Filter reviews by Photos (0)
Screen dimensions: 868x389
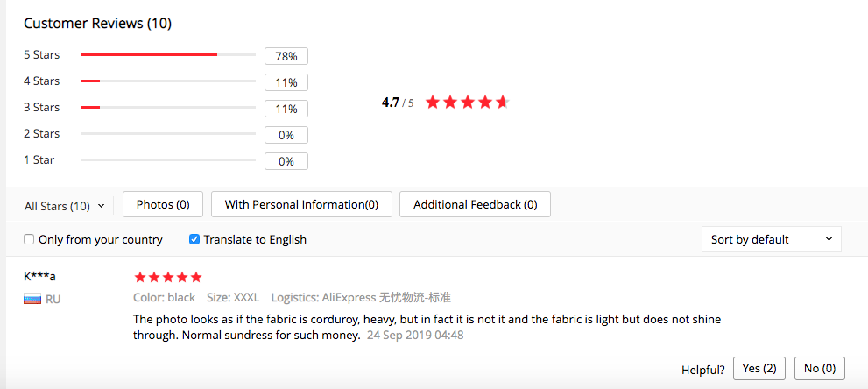click(163, 204)
